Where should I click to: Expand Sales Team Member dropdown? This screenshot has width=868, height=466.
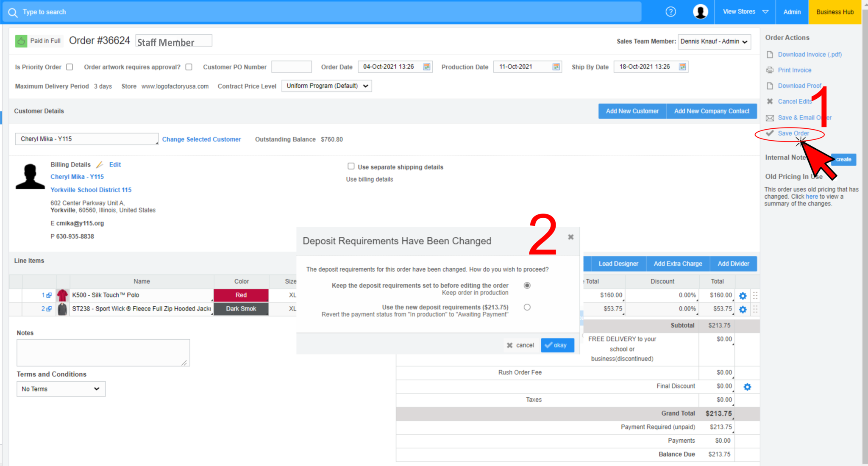click(714, 42)
